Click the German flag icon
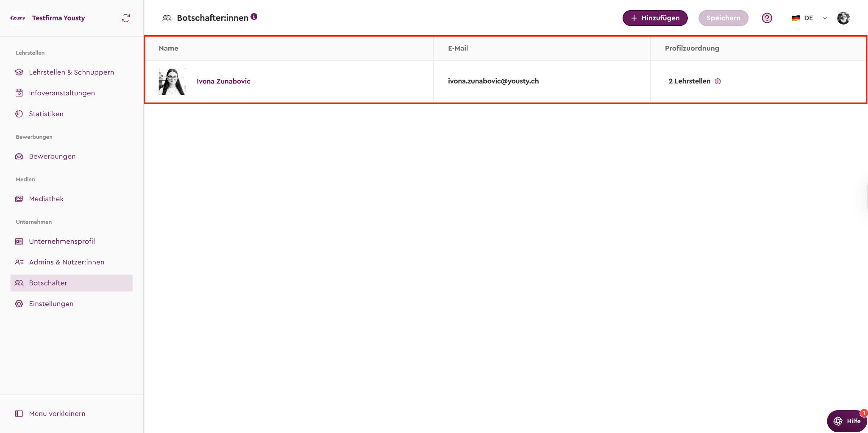The image size is (868, 433). pyautogui.click(x=796, y=18)
